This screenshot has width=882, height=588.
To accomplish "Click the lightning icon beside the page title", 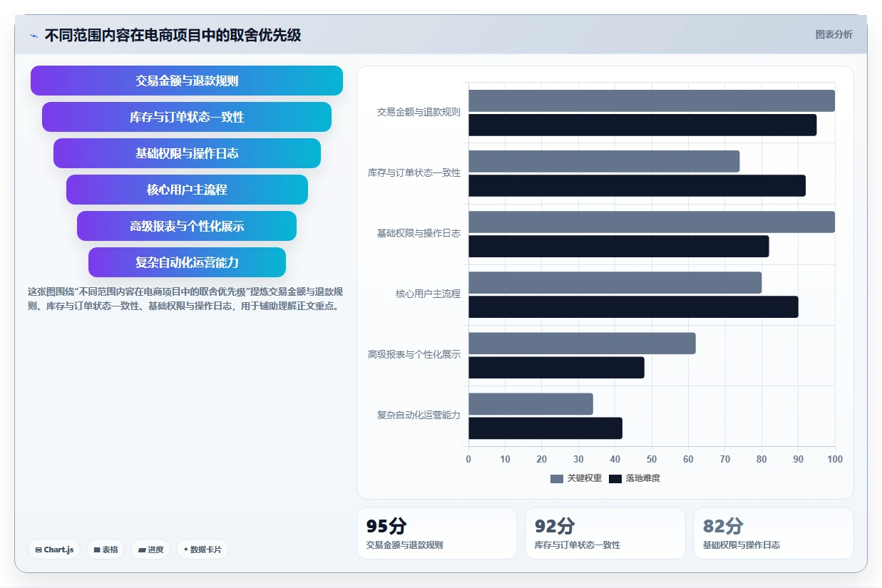I will 34,36.
